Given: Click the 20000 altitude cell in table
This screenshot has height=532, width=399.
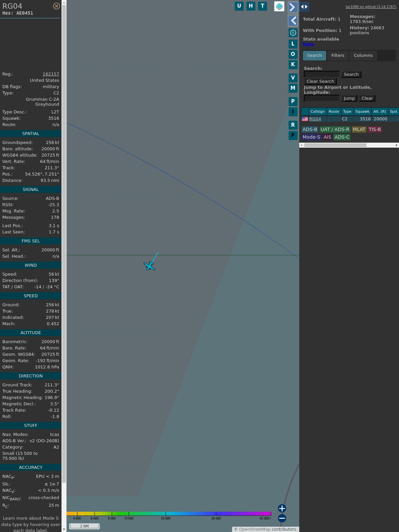Looking at the screenshot, I should (380, 119).
